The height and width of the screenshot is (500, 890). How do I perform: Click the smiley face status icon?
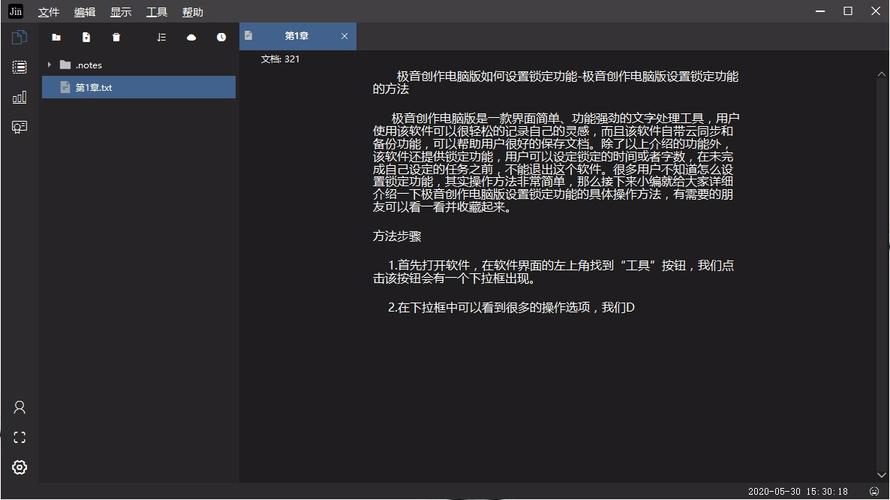click(x=874, y=491)
